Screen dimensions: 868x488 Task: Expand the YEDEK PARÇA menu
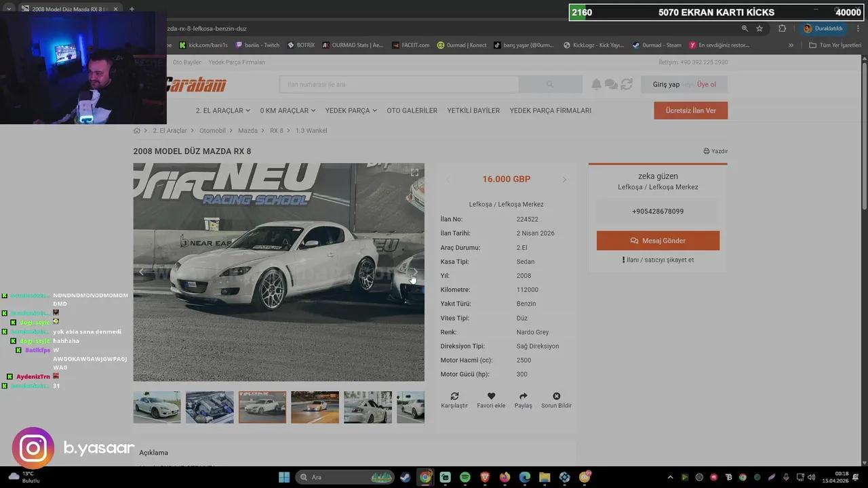[x=351, y=110]
